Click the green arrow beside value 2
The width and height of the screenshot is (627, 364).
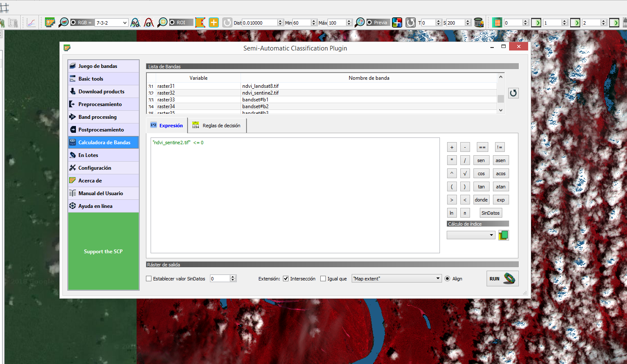[614, 22]
